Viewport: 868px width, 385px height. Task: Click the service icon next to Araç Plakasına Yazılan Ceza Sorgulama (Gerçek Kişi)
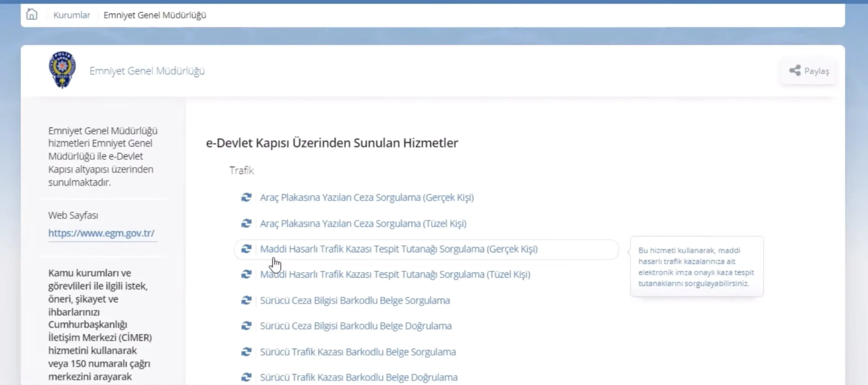pos(247,197)
